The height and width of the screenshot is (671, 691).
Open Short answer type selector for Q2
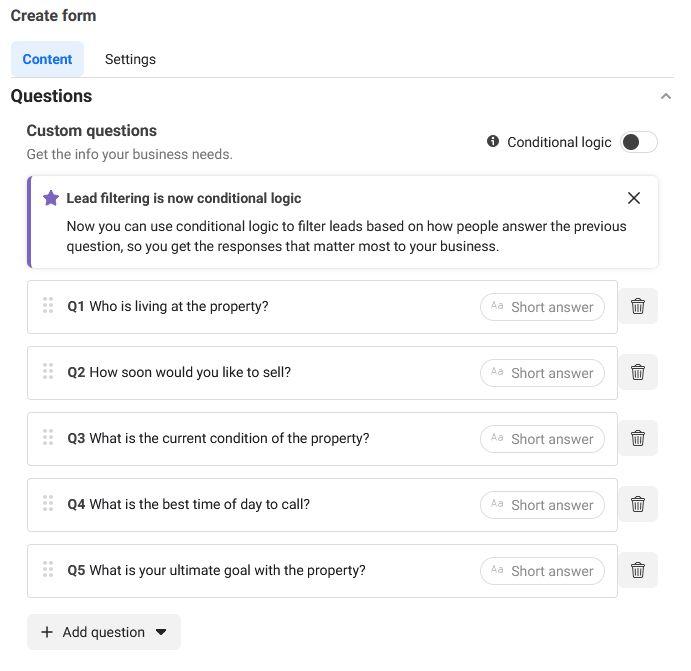coord(542,373)
